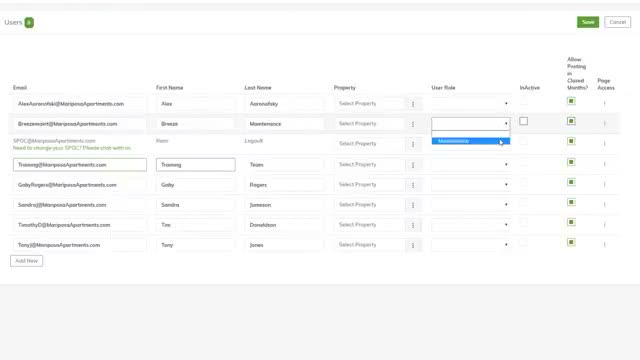This screenshot has width=640, height=360.
Task: Open Page Access menu for Sandra Jameson
Action: [x=604, y=204]
